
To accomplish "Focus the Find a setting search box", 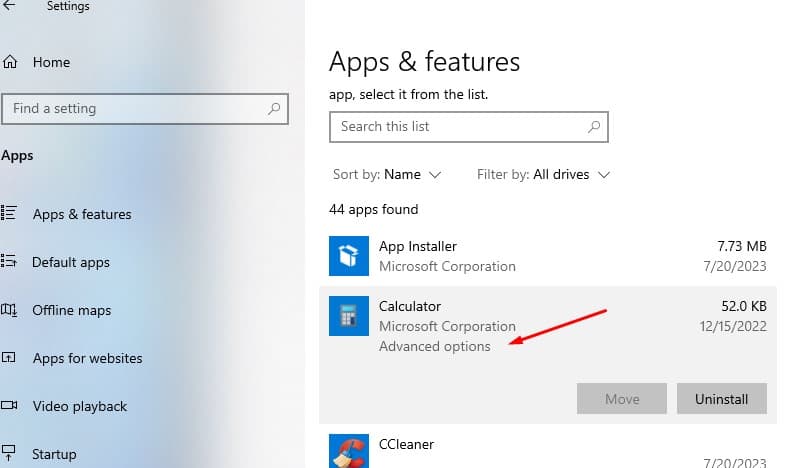I will (145, 109).
